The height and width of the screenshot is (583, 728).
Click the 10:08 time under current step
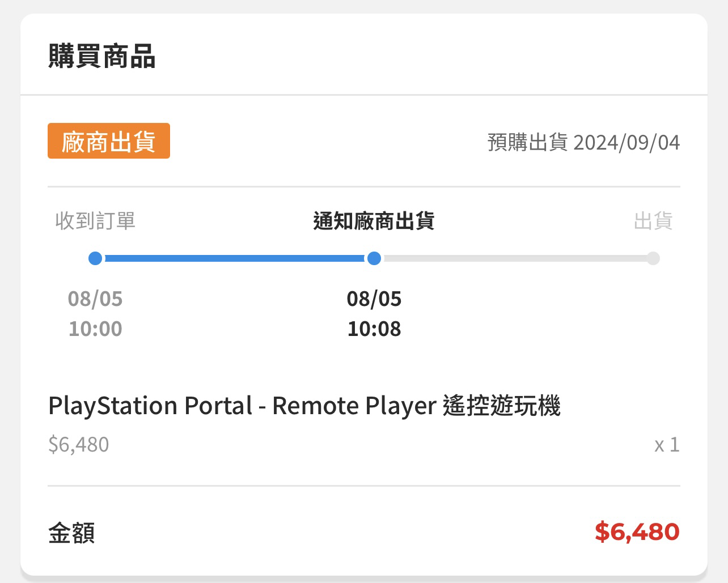pyautogui.click(x=374, y=329)
